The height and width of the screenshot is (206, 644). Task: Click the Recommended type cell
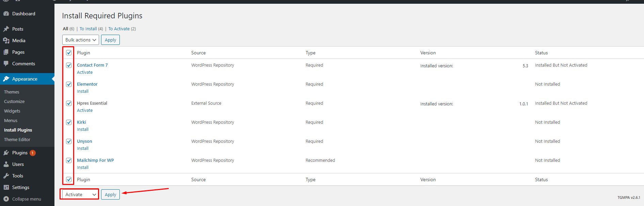(x=320, y=160)
